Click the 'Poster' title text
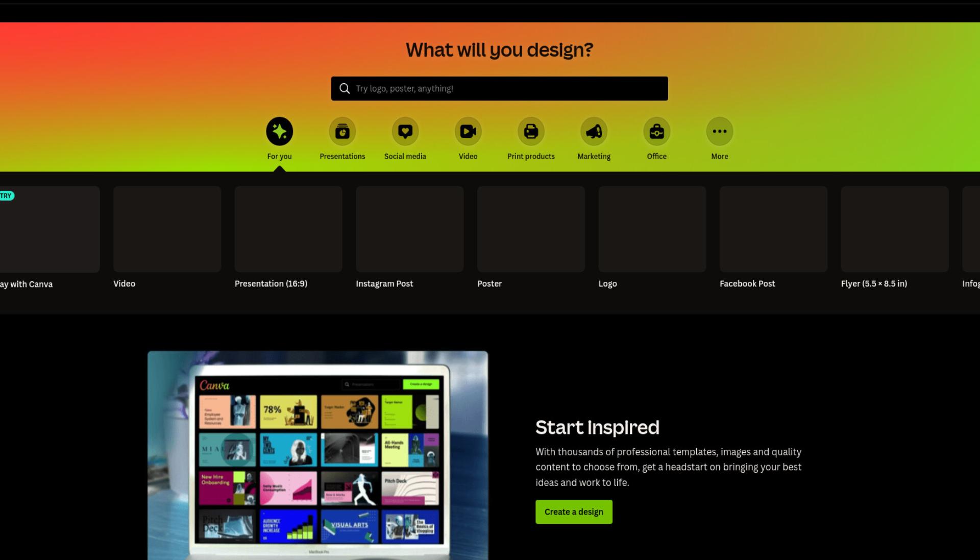The height and width of the screenshot is (560, 980). coord(489,283)
